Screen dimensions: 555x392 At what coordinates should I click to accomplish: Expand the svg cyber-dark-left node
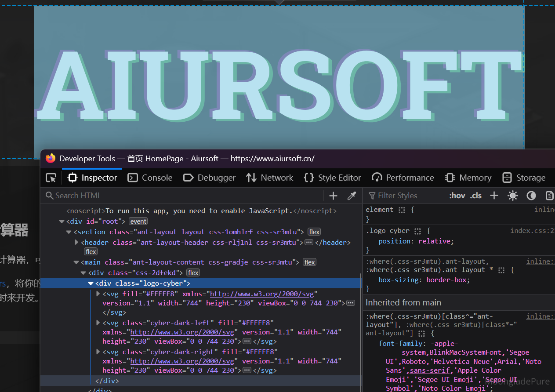[98, 323]
